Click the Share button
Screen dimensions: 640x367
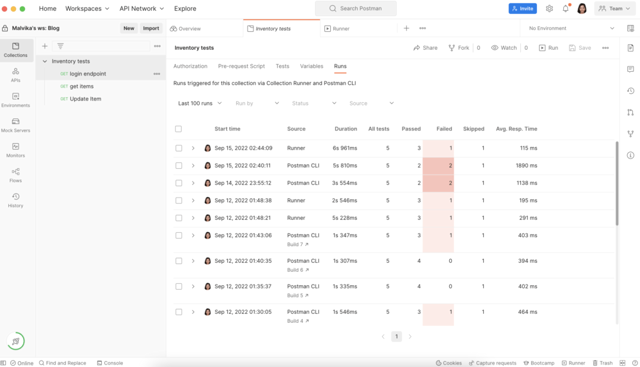point(425,48)
